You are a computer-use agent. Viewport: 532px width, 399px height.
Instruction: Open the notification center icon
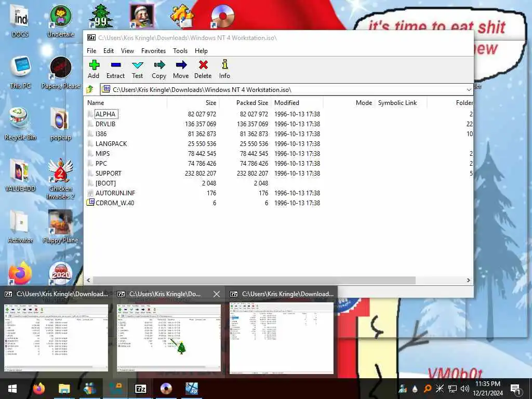(516, 389)
